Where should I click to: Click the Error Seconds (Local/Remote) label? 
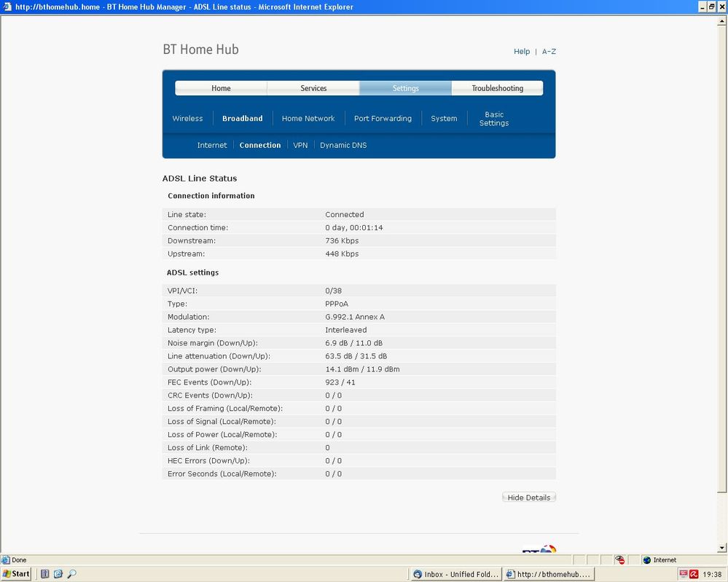tap(222, 474)
